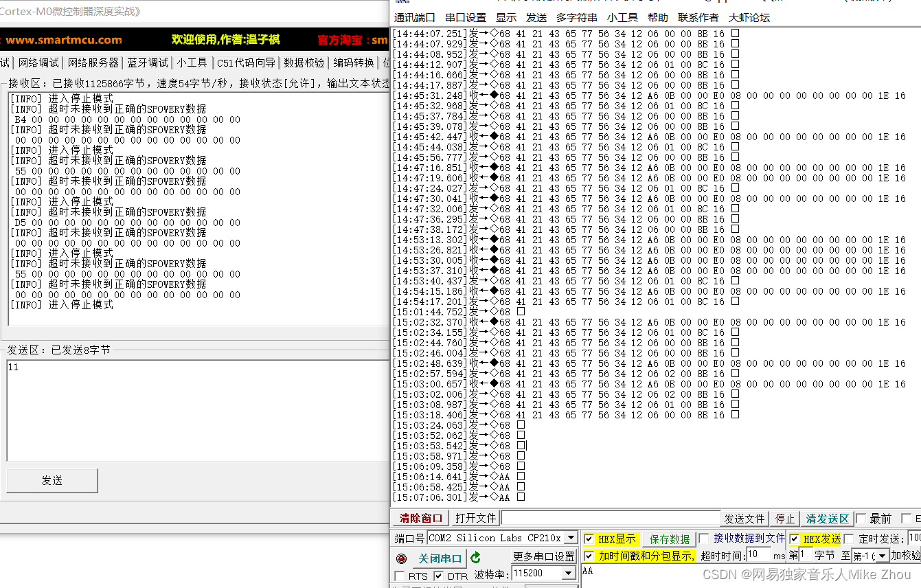
Task: Click the 发送文件 button
Action: click(x=744, y=519)
